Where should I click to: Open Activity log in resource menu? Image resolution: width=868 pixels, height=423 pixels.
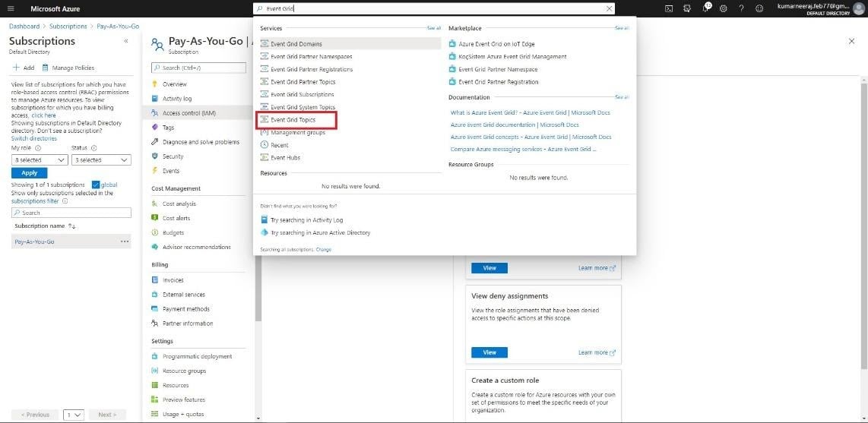(x=177, y=99)
